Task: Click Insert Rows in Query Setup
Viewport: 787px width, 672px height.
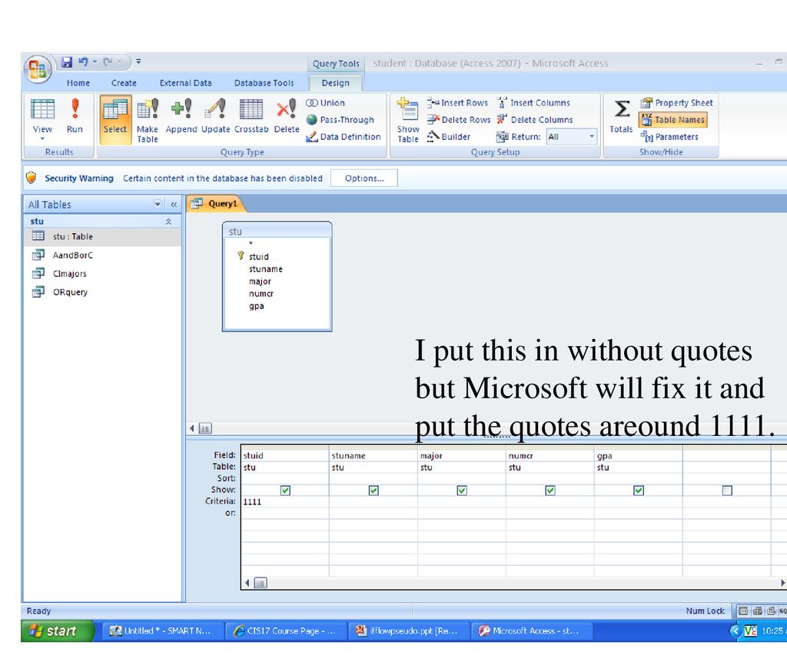Action: click(458, 103)
